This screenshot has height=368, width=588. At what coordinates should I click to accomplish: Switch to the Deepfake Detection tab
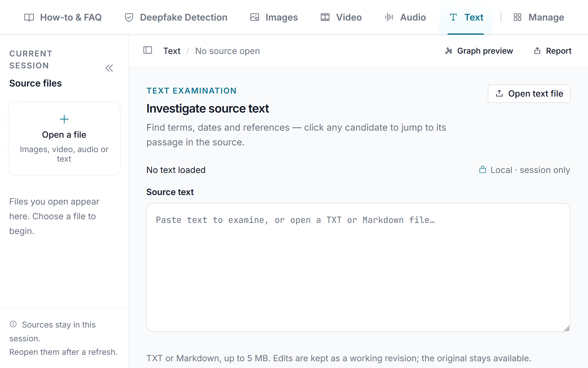(176, 17)
